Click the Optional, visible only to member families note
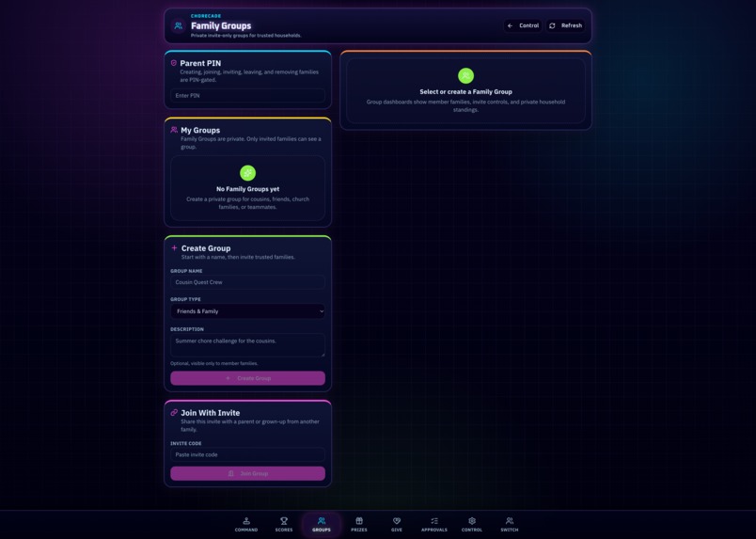 pyautogui.click(x=214, y=363)
